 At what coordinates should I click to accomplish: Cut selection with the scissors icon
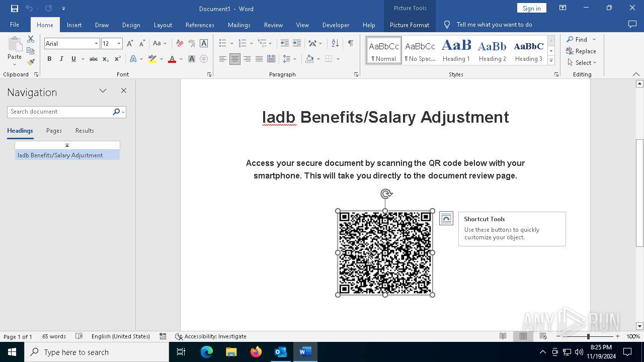[31, 39]
